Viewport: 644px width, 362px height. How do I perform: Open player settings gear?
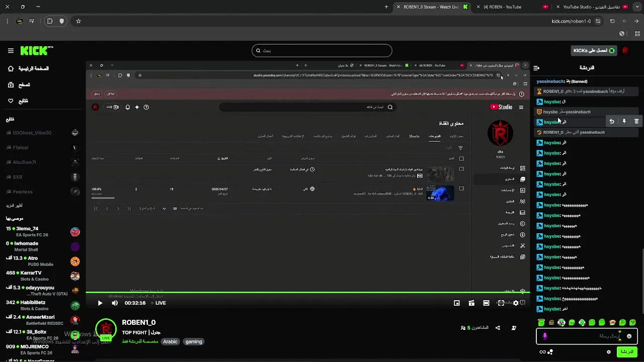(516, 303)
